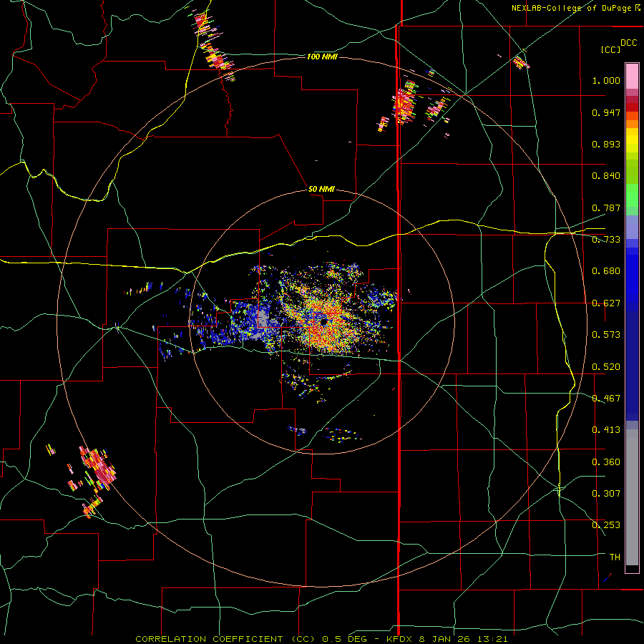Screen dimensions: 644x644
Task: Click the 50 NMI range ring label
Action: click(321, 189)
